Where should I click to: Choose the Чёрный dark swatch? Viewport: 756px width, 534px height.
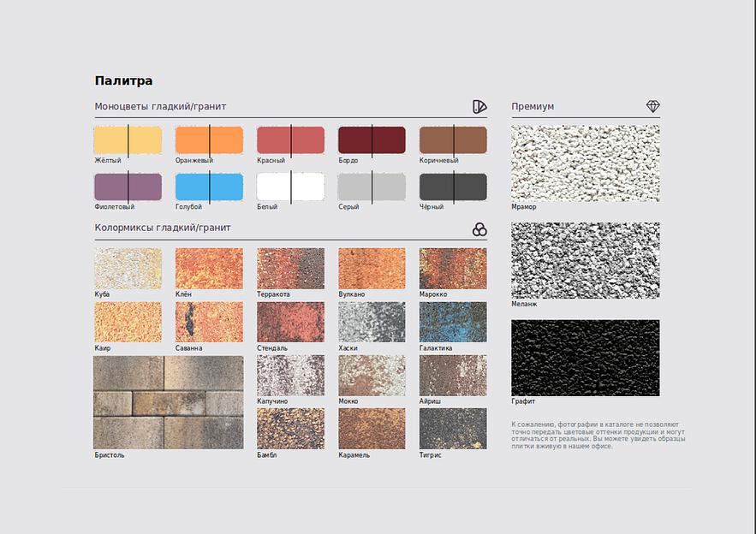coord(453,187)
